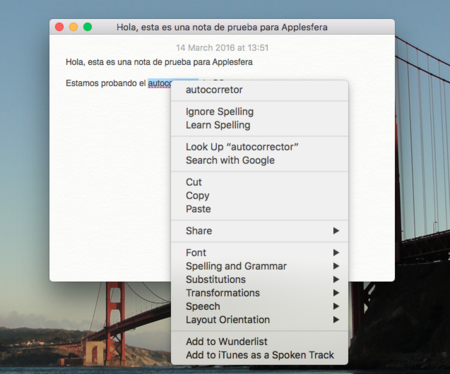Image resolution: width=450 pixels, height=374 pixels.
Task: Select Add to Wunderlist
Action: (259, 341)
